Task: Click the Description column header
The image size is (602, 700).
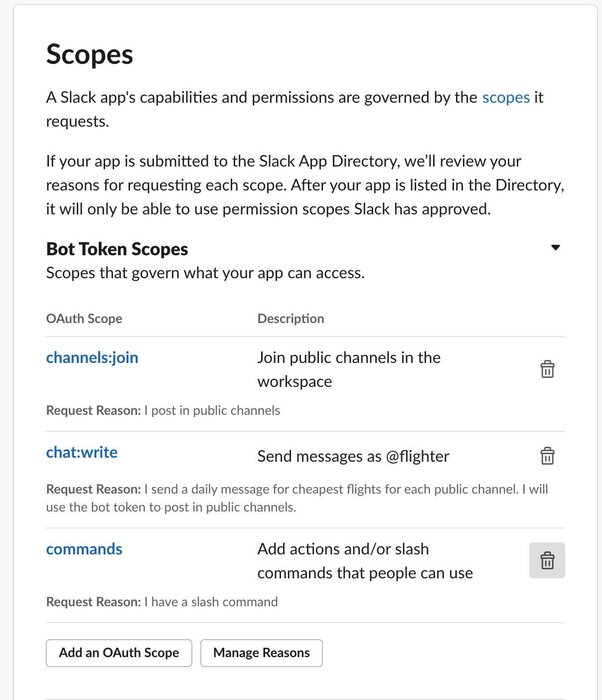Action: pos(291,319)
